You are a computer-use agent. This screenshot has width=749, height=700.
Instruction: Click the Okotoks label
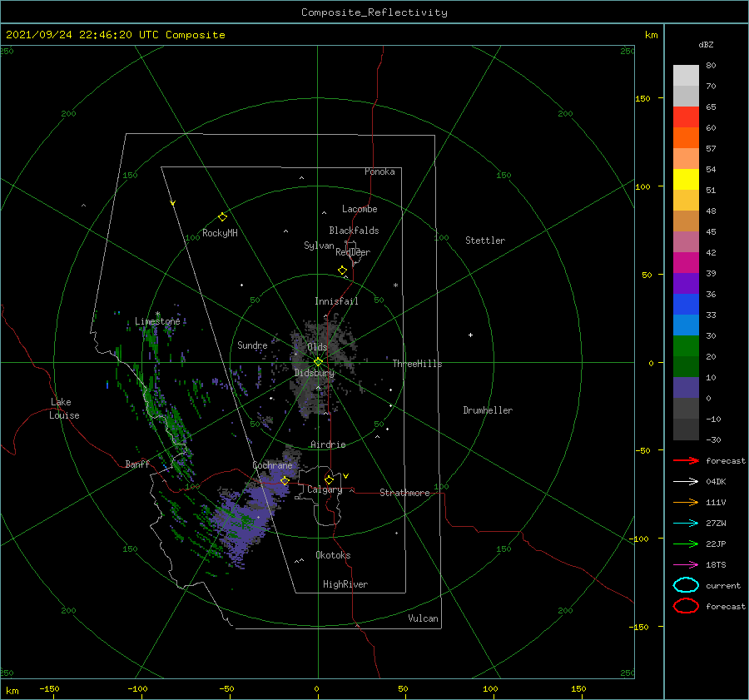click(x=333, y=555)
